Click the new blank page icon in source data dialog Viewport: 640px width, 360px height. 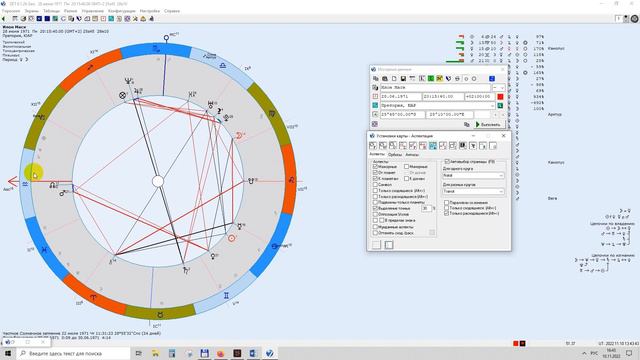pyautogui.click(x=394, y=78)
